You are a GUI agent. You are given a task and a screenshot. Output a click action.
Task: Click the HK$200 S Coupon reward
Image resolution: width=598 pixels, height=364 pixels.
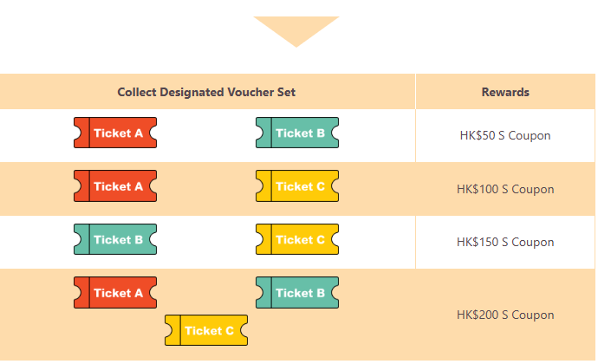point(505,315)
